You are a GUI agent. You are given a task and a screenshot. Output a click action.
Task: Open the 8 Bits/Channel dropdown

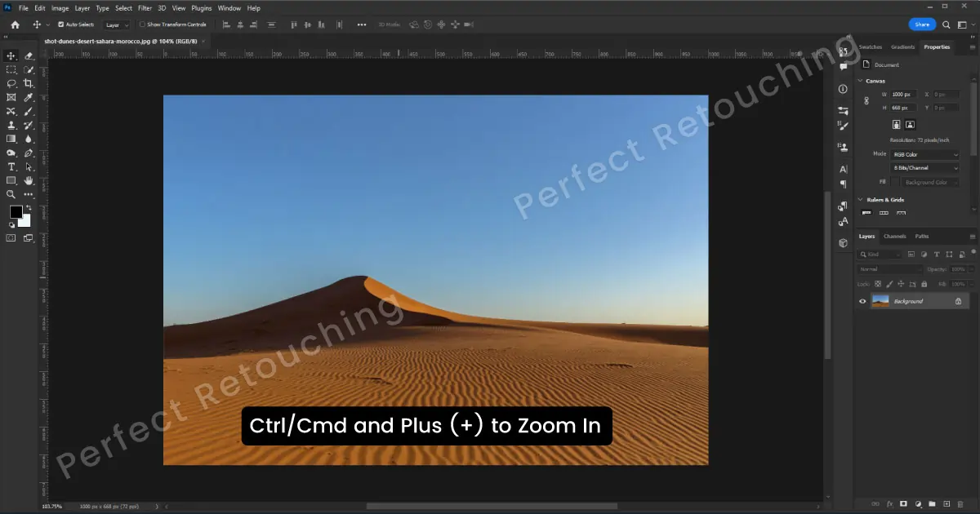pos(925,168)
